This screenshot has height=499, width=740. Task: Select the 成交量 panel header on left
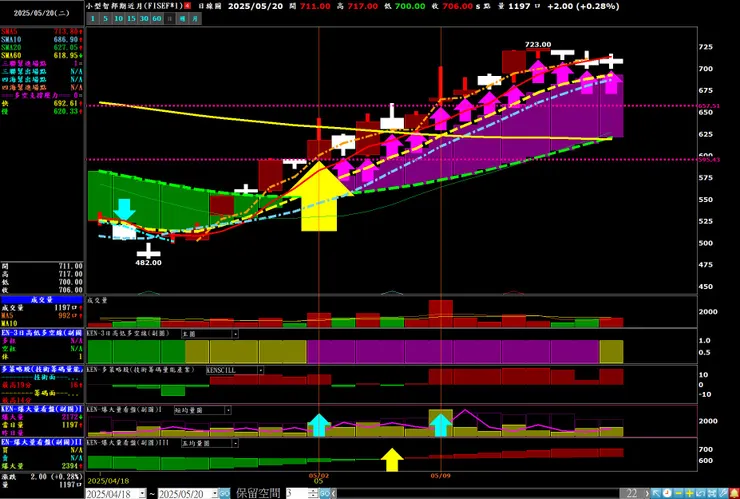pos(42,299)
